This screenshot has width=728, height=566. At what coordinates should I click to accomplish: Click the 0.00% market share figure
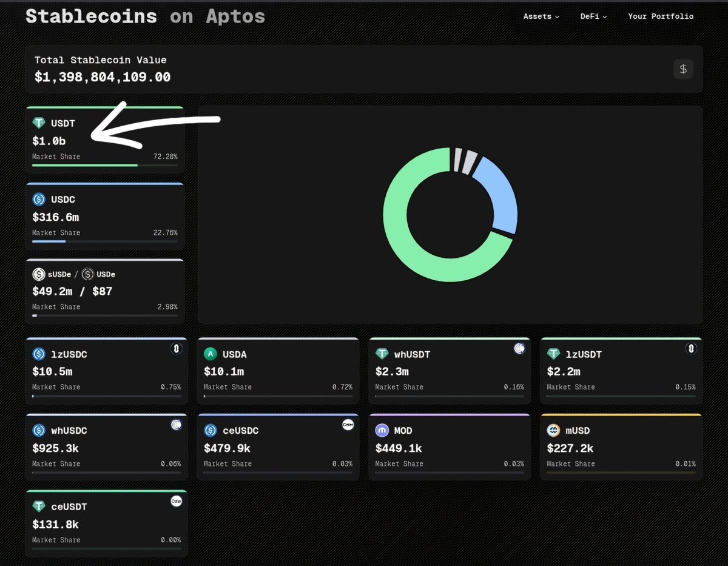click(170, 540)
